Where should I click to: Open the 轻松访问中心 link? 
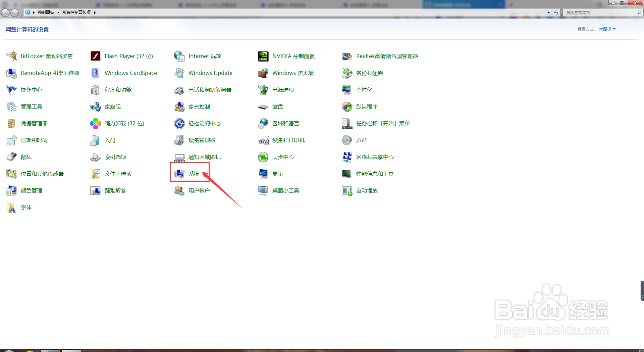(205, 123)
